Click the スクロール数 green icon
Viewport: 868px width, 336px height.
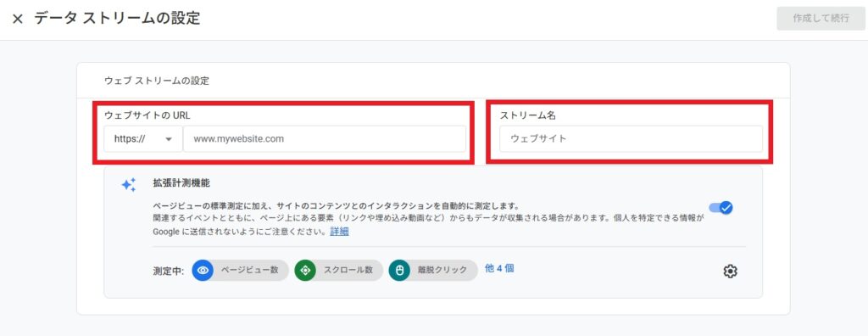pos(305,271)
